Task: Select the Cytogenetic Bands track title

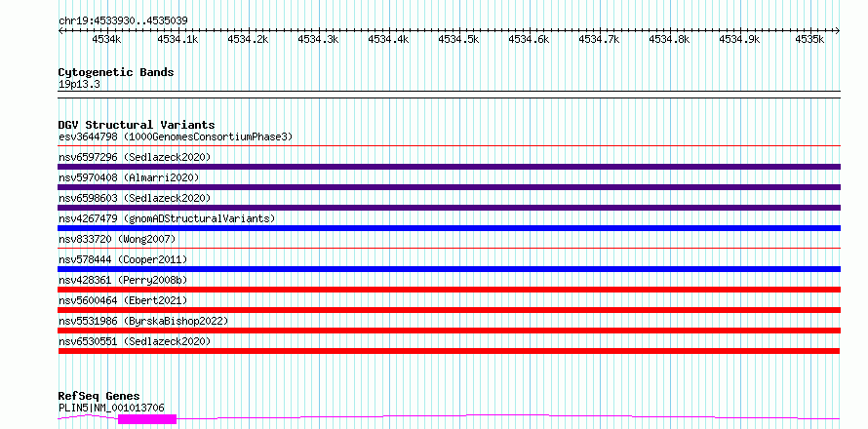Action: click(x=116, y=72)
